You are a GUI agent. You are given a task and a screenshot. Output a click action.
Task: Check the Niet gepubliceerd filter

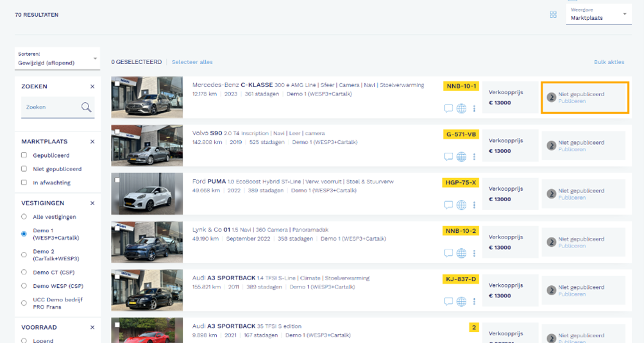coord(24,169)
